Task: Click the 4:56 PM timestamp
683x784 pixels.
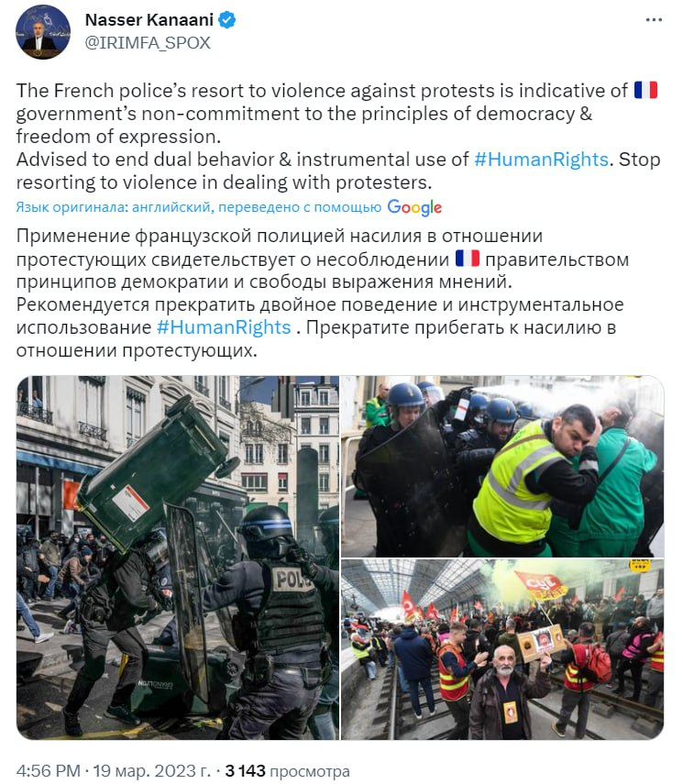Action: [48, 770]
